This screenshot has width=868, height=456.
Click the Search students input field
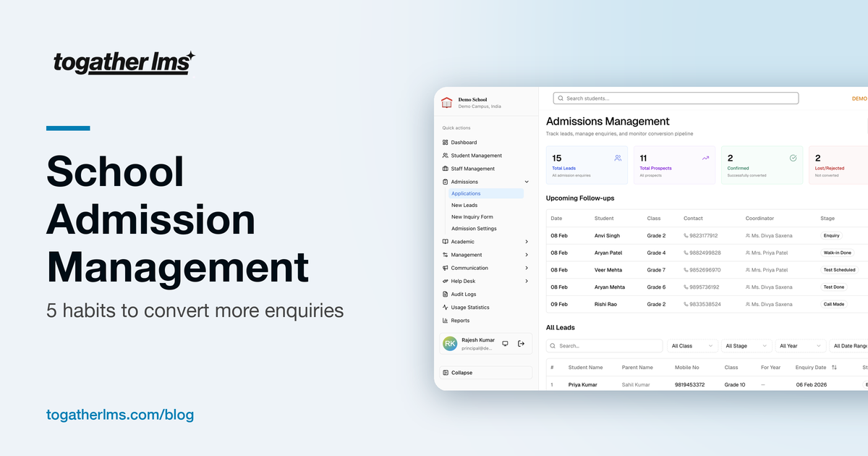click(x=676, y=98)
